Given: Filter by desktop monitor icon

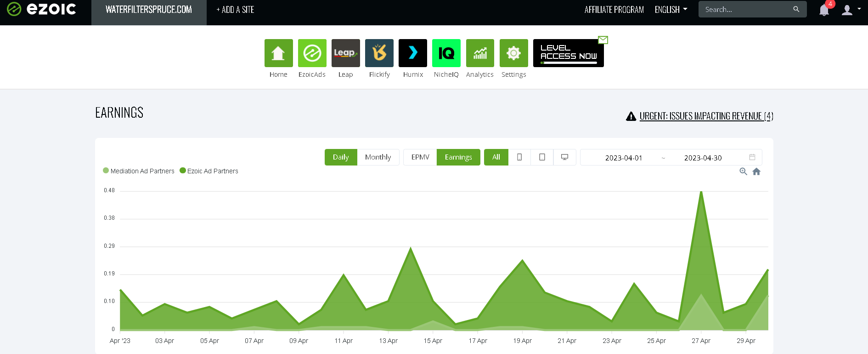Looking at the screenshot, I should tap(565, 157).
